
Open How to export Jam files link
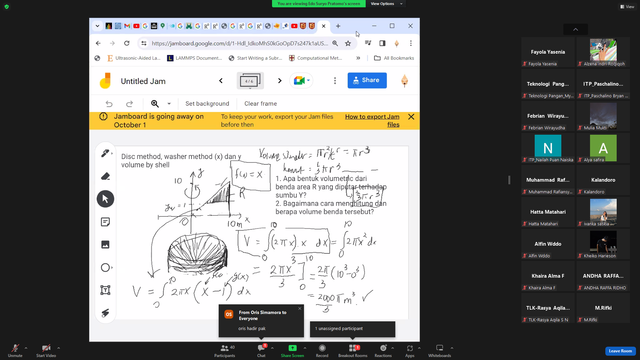tap(372, 120)
